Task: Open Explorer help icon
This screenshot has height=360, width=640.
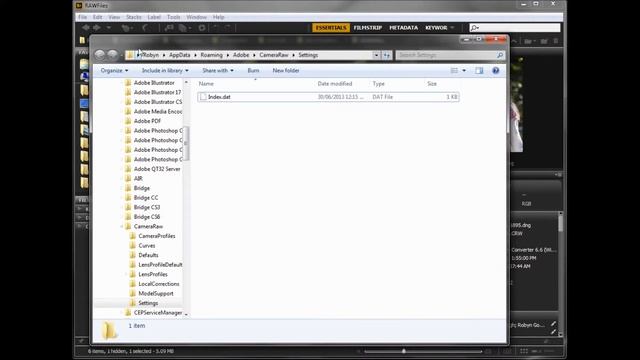Action: [496, 71]
